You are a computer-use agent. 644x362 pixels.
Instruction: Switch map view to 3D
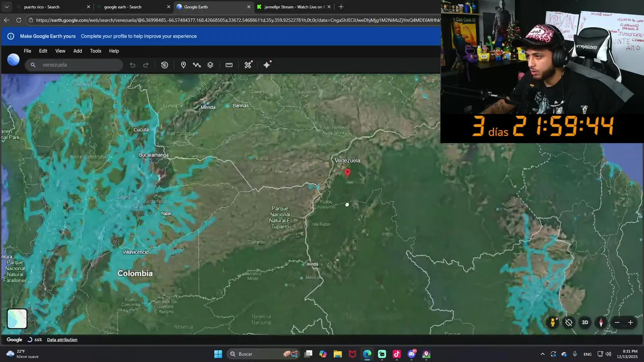[x=585, y=322]
